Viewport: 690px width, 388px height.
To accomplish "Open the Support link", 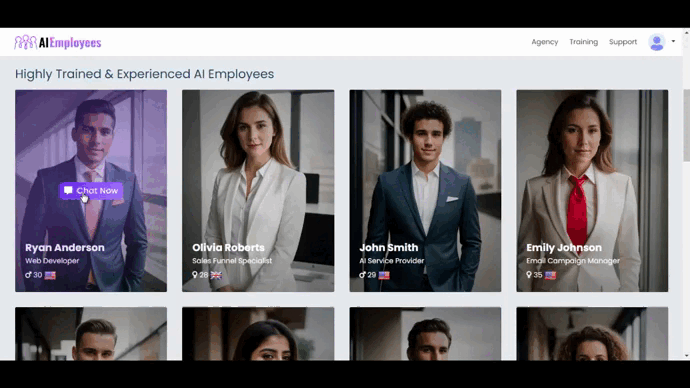I will [623, 42].
